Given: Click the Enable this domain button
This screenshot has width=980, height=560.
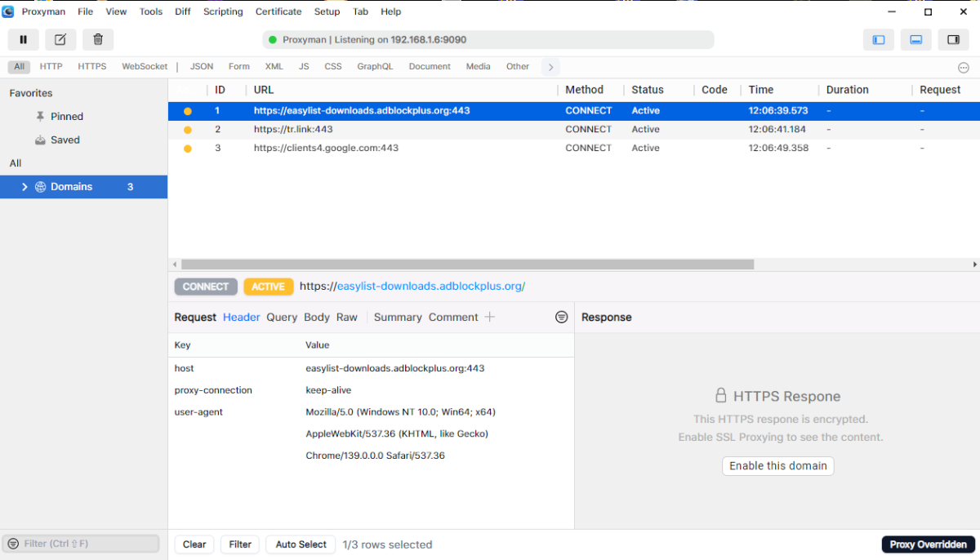Looking at the screenshot, I should [777, 466].
